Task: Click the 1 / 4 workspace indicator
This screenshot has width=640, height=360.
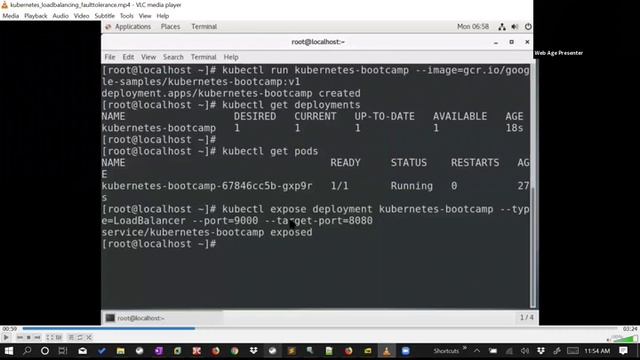Action: click(526, 317)
